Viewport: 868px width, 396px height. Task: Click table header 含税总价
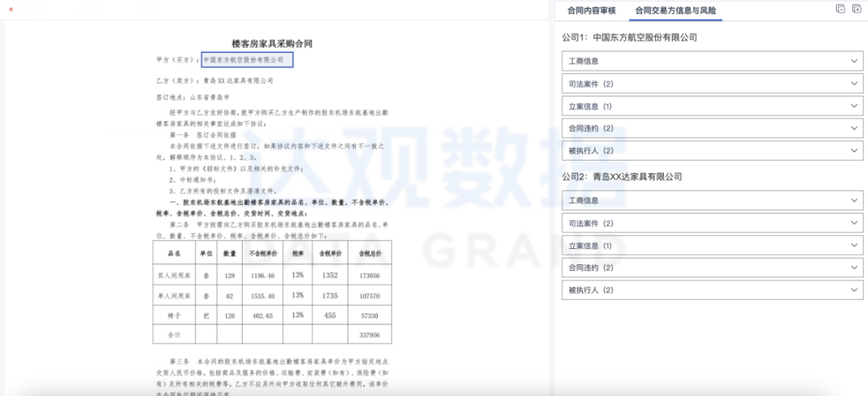(370, 253)
